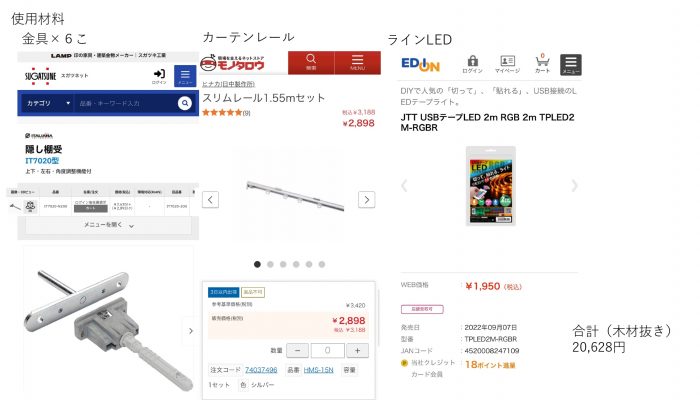
Task: Open the Edion dark menu icon
Action: 571,65
